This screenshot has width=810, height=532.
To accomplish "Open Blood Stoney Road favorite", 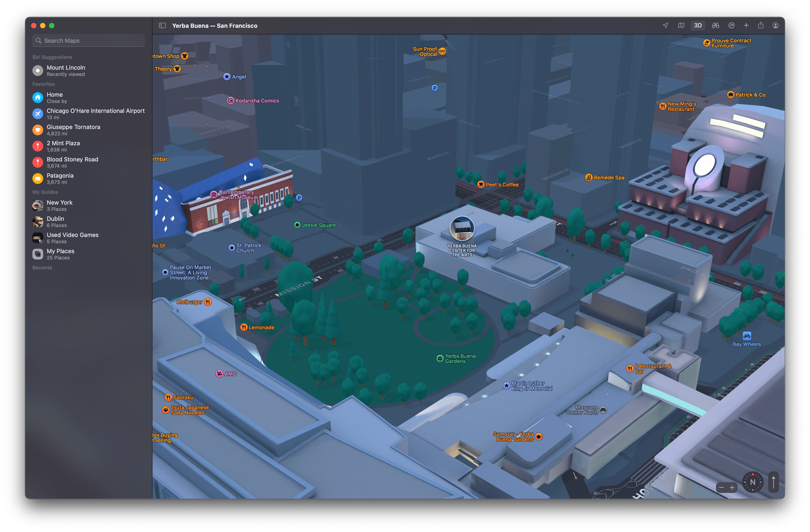I will click(x=89, y=163).
